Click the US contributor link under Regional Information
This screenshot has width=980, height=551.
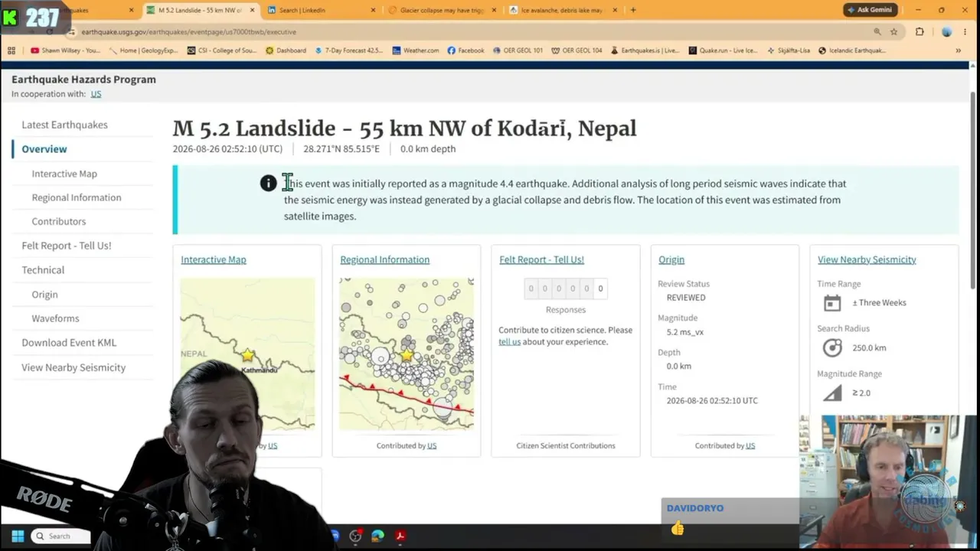tap(432, 445)
